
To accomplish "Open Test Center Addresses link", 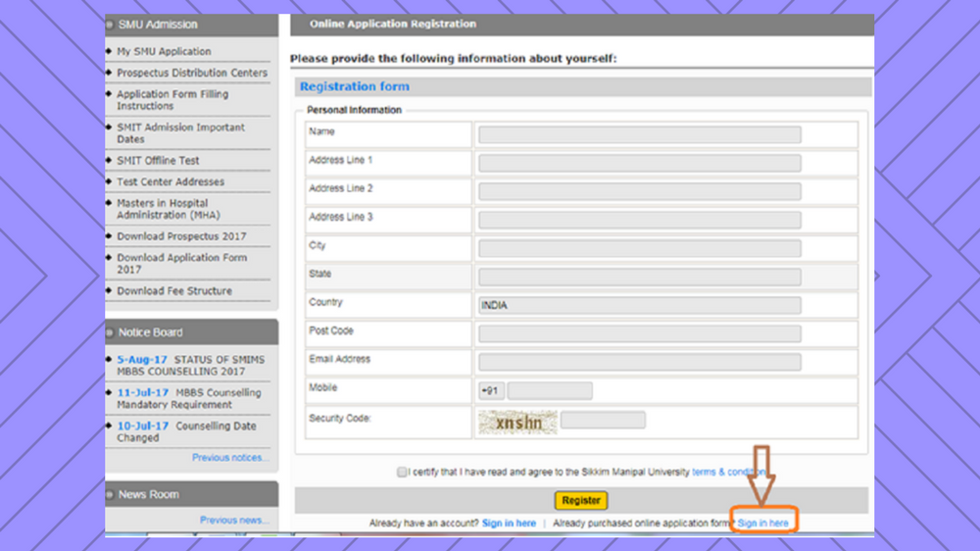I will point(170,182).
